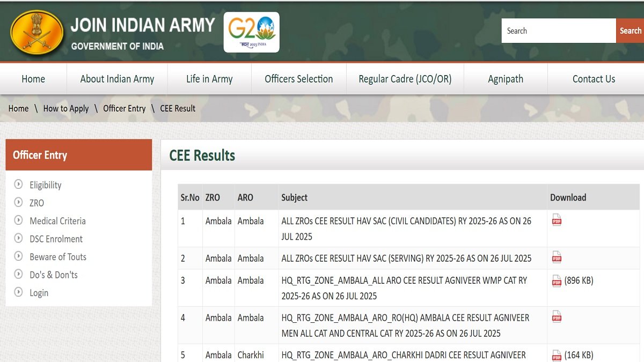The image size is (644, 362).
Task: Select subject text of row 2 serving
Action: pyautogui.click(x=406, y=258)
